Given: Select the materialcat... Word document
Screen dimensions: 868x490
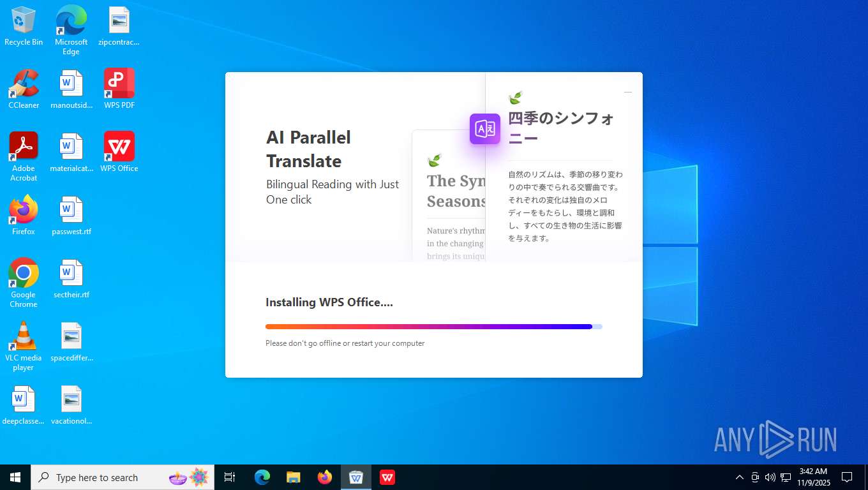Looking at the screenshot, I should tap(71, 152).
